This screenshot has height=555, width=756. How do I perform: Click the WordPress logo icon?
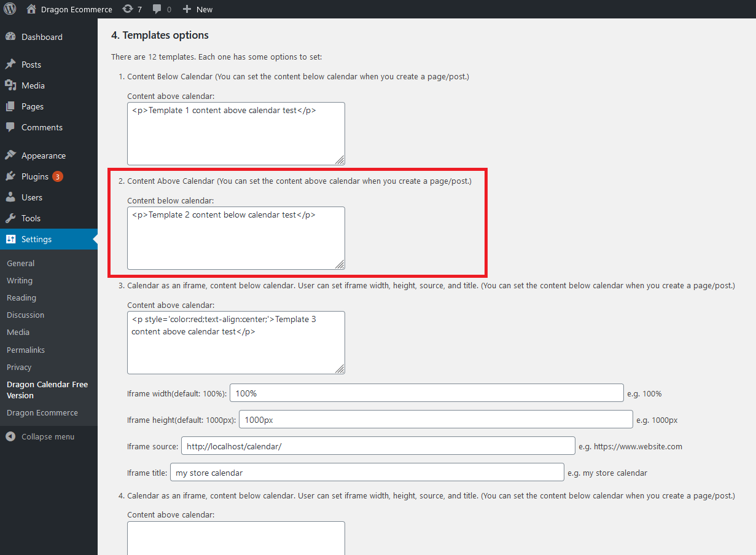[x=10, y=9]
